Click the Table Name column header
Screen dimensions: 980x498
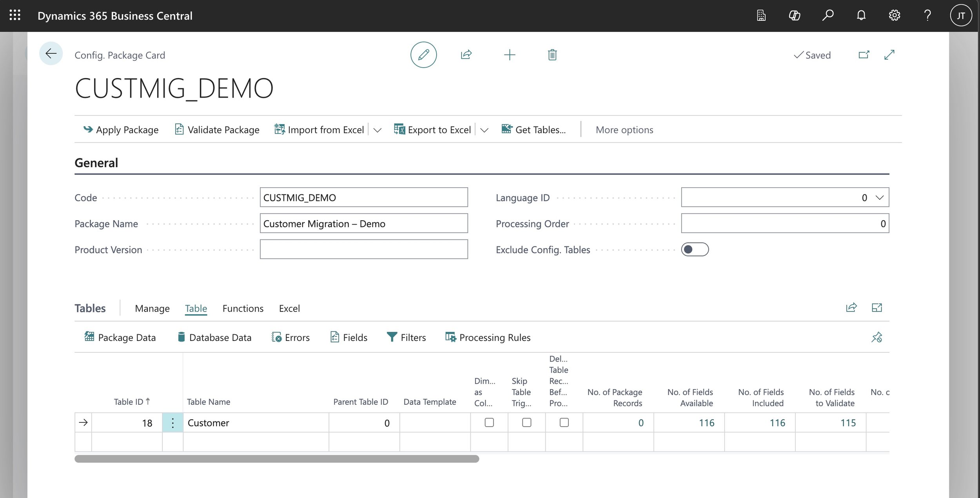point(209,402)
